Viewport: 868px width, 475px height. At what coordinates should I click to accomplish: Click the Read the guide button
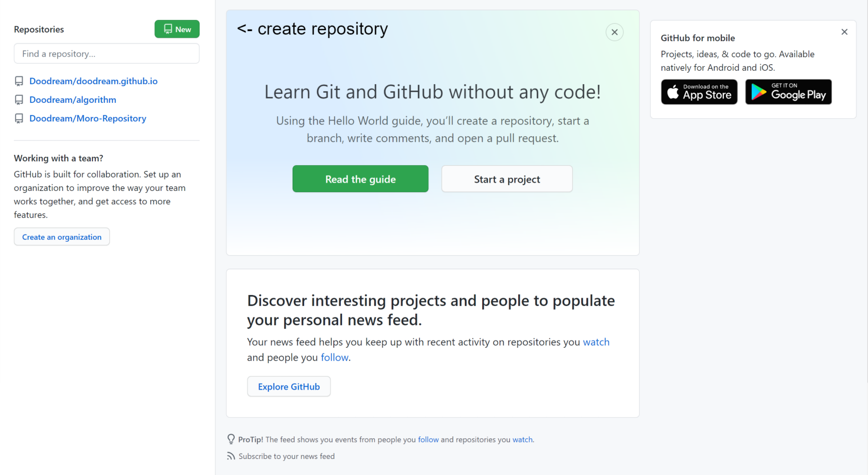click(x=360, y=179)
